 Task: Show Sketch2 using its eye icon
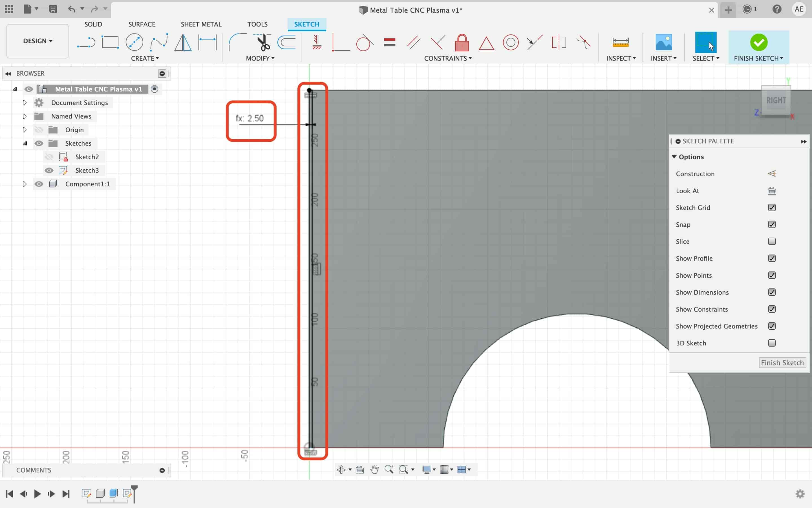coord(49,157)
